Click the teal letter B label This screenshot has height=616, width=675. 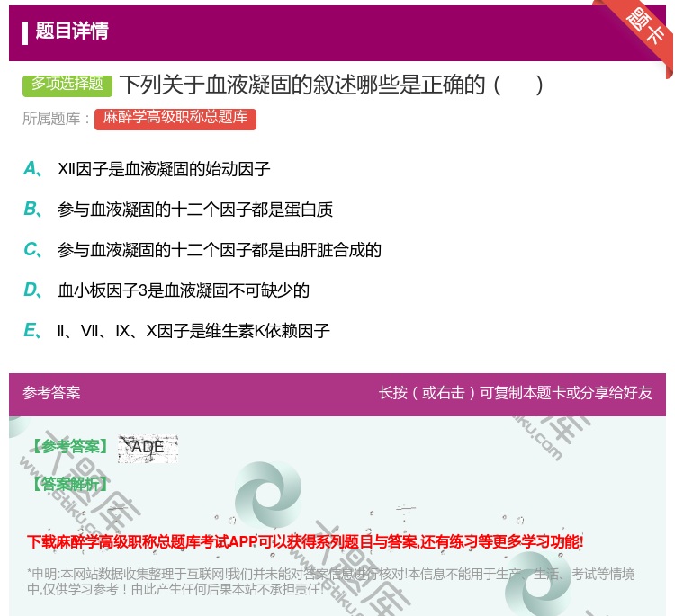point(31,209)
